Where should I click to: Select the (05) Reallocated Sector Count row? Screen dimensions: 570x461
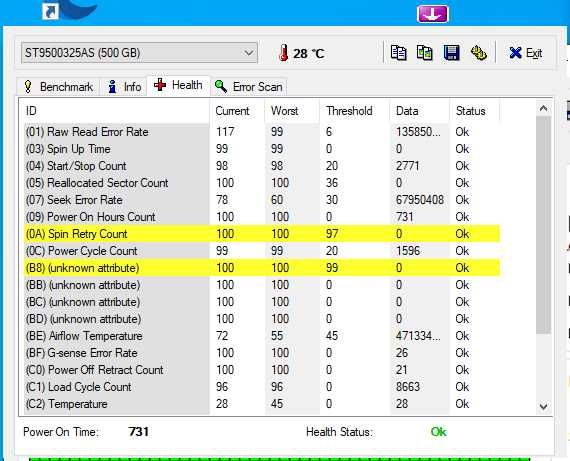(x=262, y=183)
